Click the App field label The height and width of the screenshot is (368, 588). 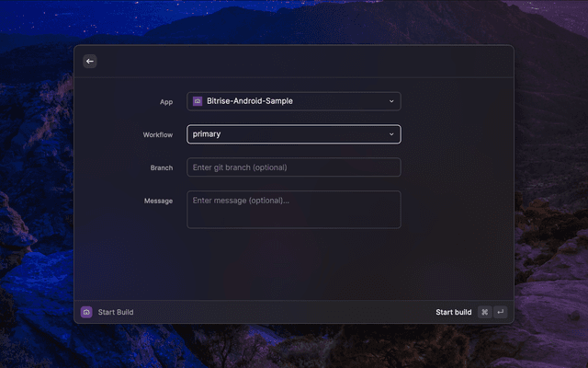tap(165, 101)
